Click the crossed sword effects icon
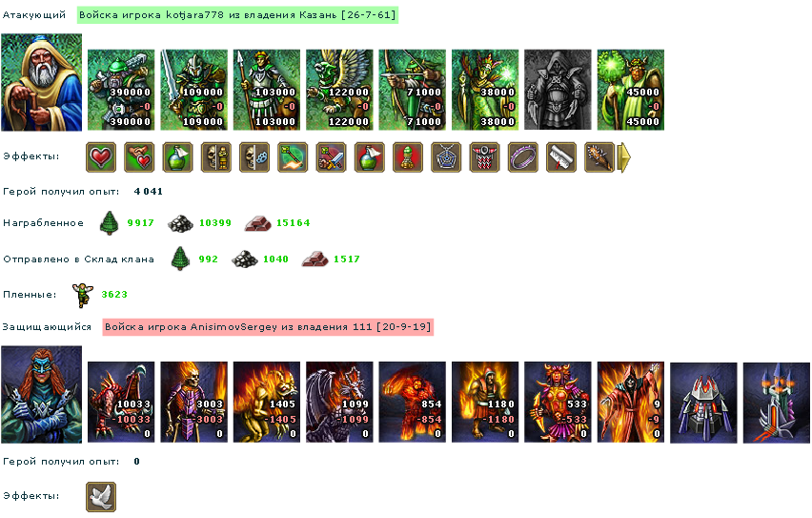Image resolution: width=812 pixels, height=518 pixels. [331, 157]
